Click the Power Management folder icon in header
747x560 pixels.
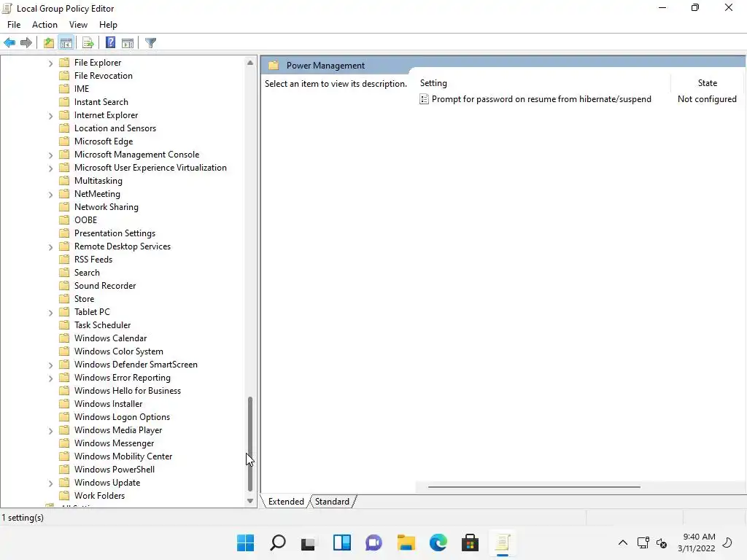tap(274, 65)
